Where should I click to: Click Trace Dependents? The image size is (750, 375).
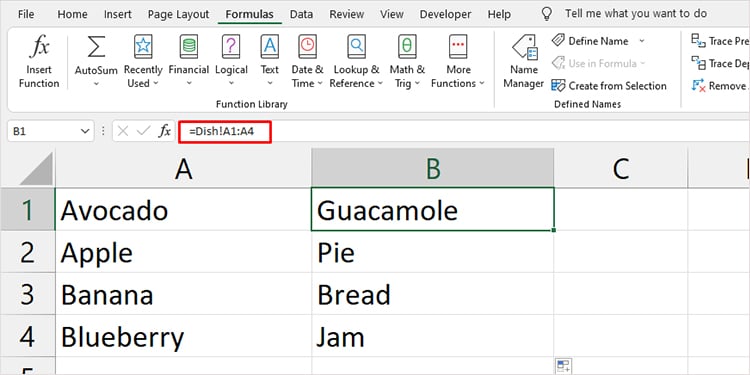click(720, 64)
